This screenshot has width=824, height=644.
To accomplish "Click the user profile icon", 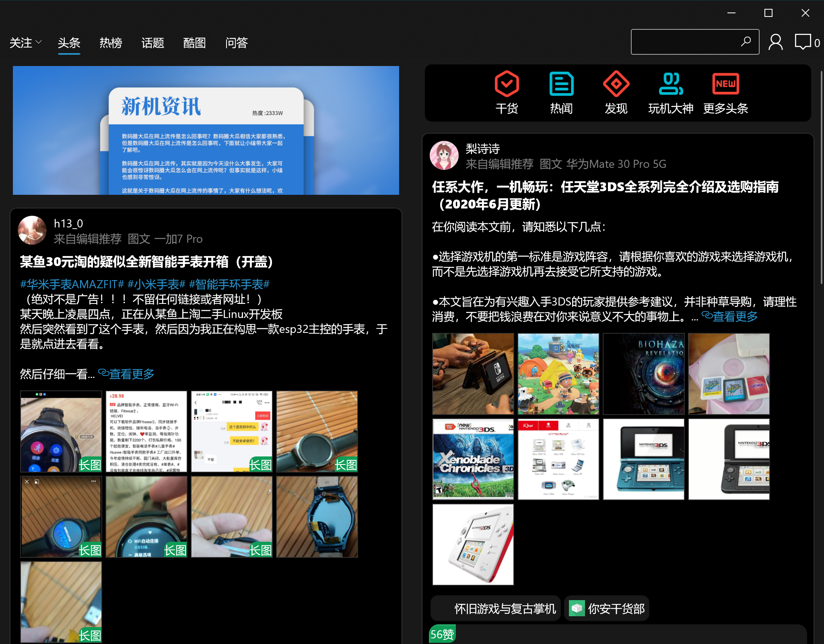I will pos(775,42).
